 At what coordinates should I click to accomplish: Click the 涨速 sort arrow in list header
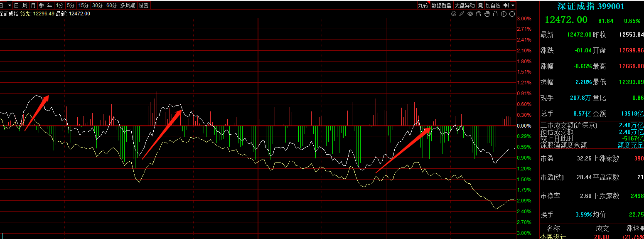pyautogui.click(x=642, y=228)
